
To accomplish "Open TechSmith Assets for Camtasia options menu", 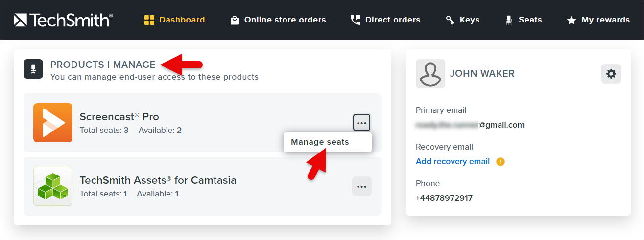I will coord(361,186).
